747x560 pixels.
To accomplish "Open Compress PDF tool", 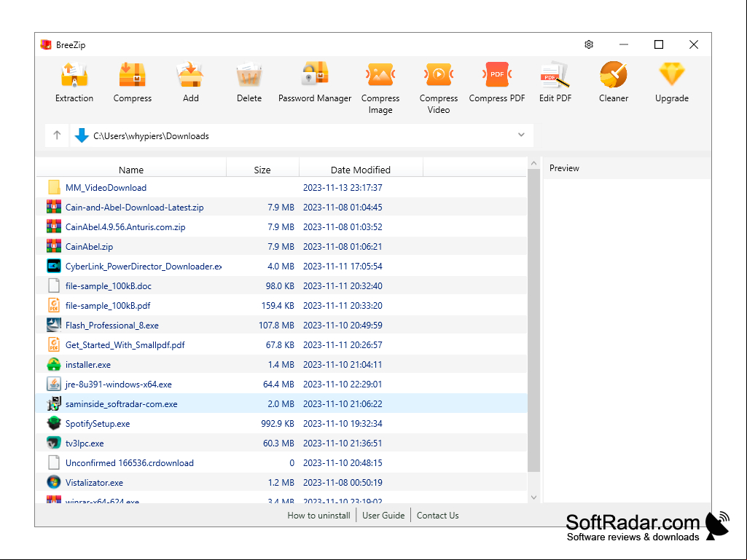I will (x=497, y=82).
